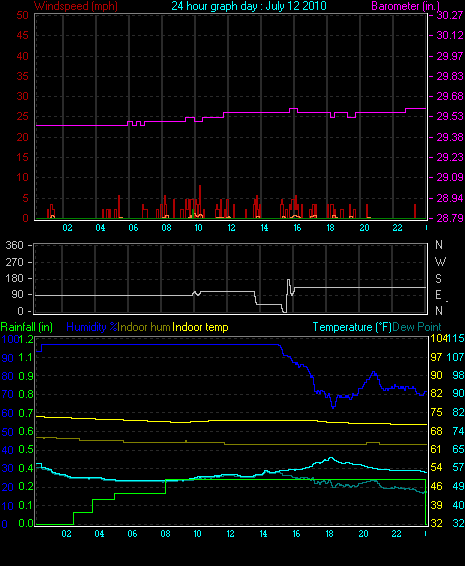Screen dimensions: 465x566
Task: Select the Rainfall (in) legend label
Action: point(27,327)
